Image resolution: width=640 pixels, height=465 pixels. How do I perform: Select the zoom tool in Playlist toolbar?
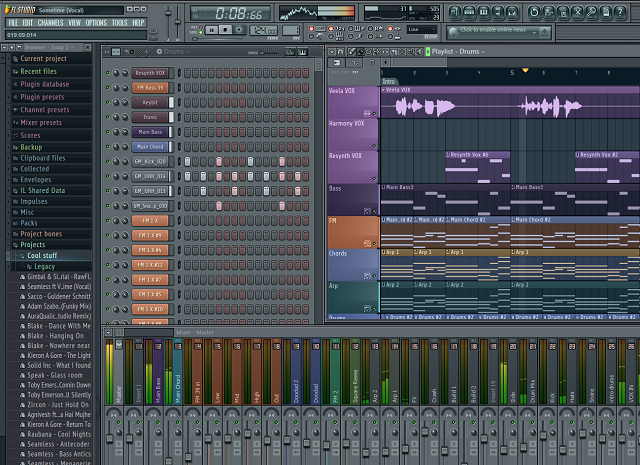point(410,52)
